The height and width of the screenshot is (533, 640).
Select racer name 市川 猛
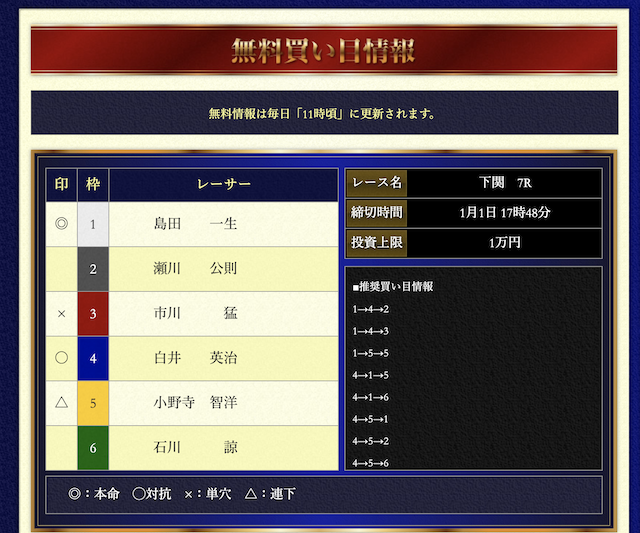coord(195,313)
